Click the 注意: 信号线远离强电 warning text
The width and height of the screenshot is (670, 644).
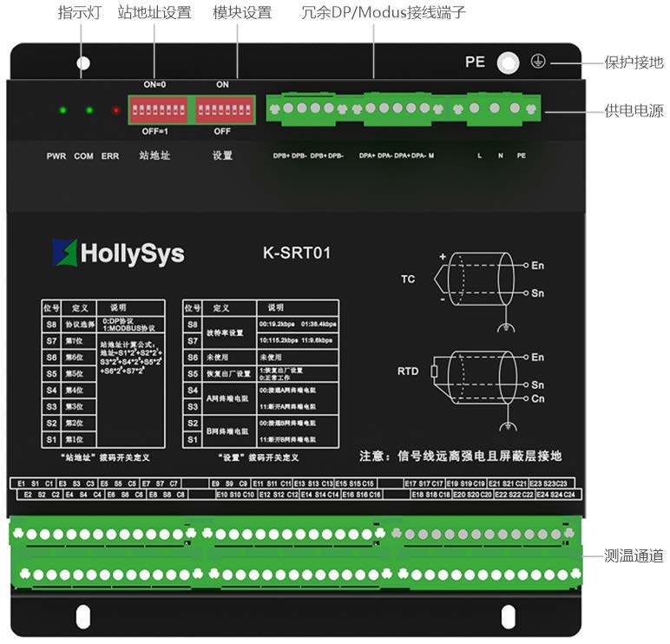(x=461, y=456)
